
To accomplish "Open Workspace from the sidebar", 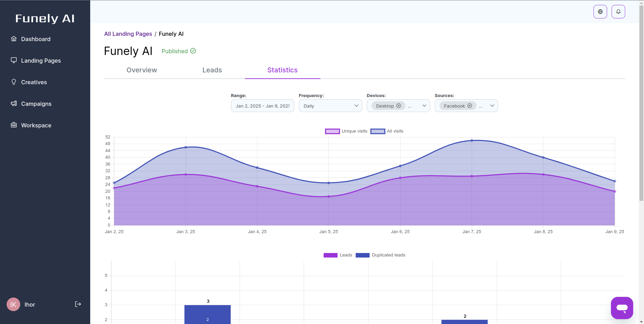I will [36, 125].
